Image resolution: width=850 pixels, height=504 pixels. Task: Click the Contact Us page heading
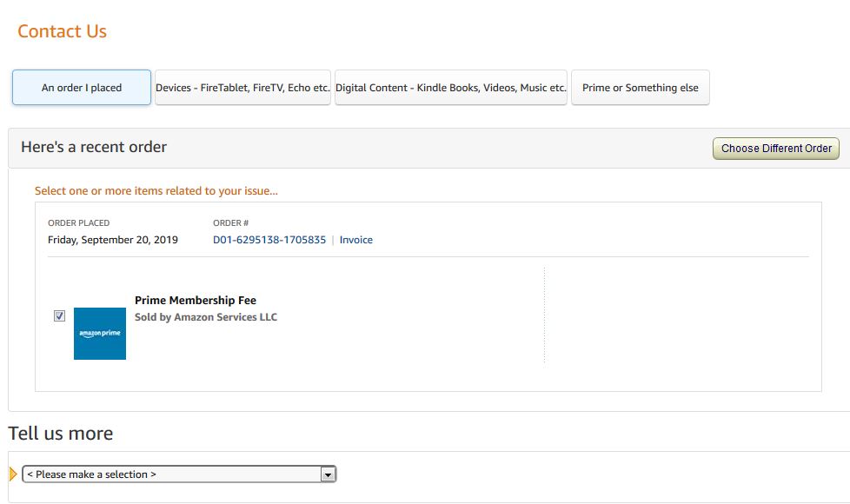pyautogui.click(x=62, y=31)
